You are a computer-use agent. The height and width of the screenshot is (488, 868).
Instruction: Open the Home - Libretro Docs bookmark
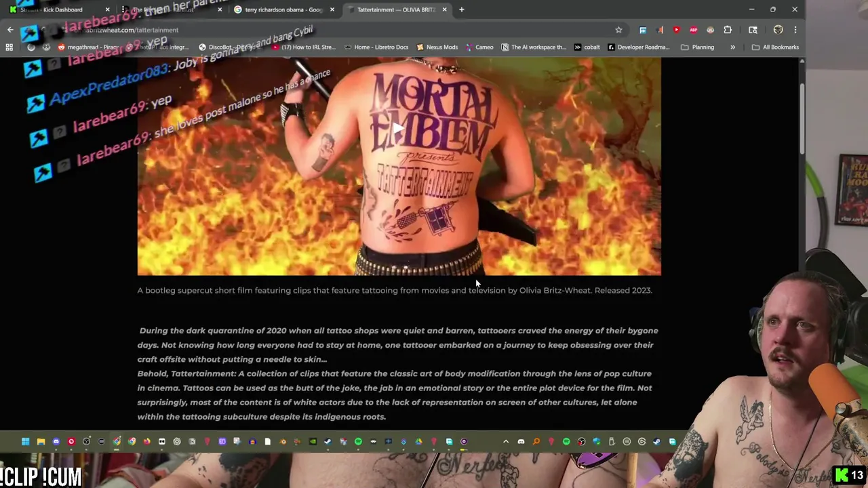[376, 47]
